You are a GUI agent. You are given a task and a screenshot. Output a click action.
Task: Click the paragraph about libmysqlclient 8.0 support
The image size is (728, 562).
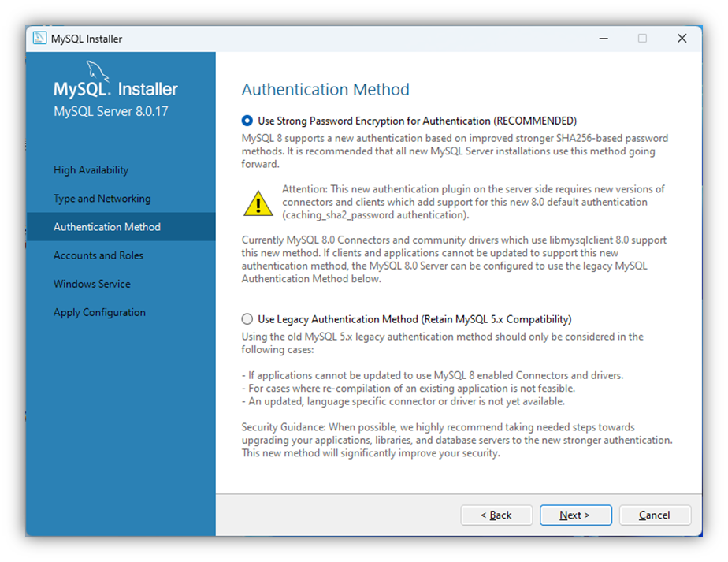pyautogui.click(x=454, y=259)
